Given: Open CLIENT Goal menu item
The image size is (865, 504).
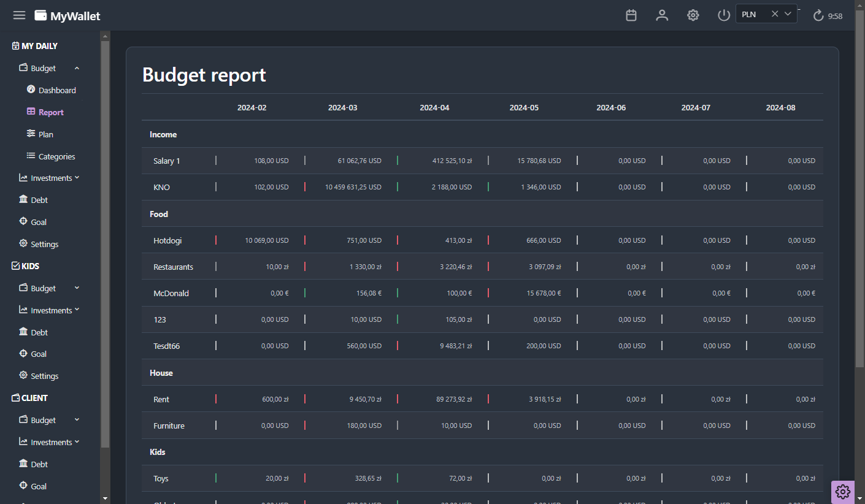Looking at the screenshot, I should 39,486.
